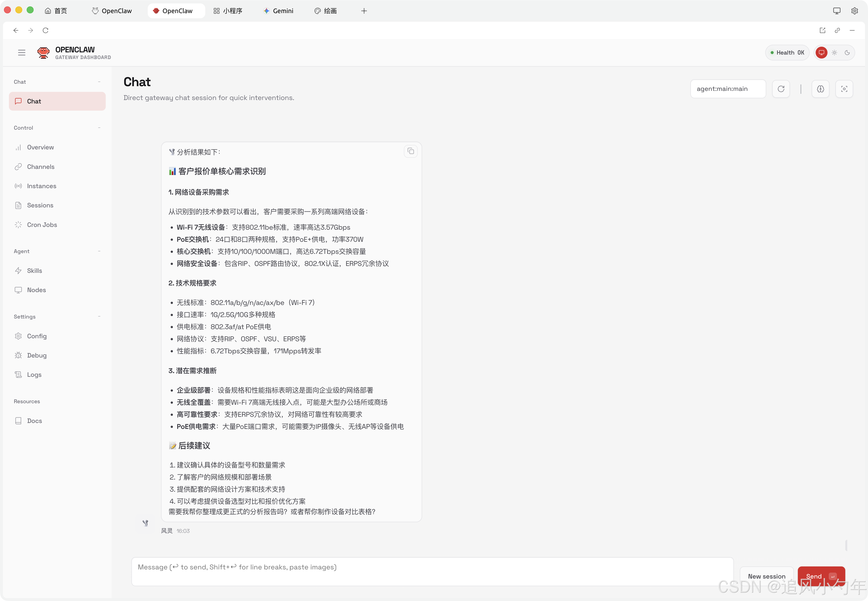Image resolution: width=868 pixels, height=601 pixels.
Task: Click the chat scrollbar on right edge
Action: point(846,545)
